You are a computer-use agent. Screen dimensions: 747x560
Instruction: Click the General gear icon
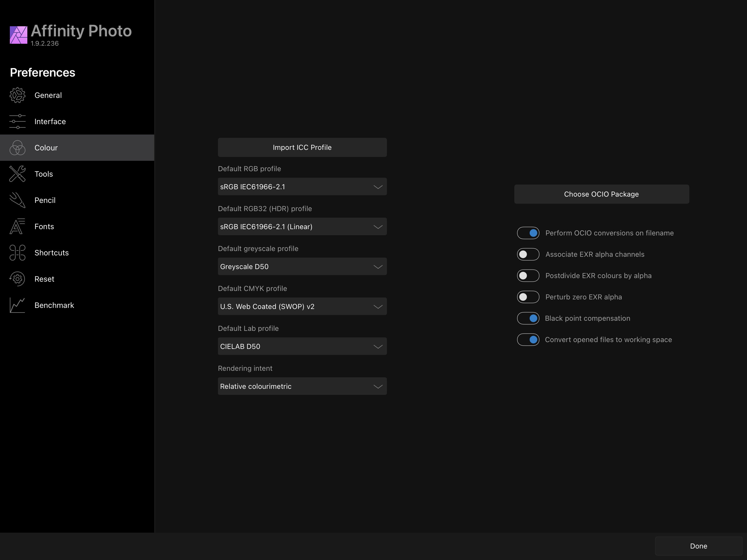tap(17, 95)
